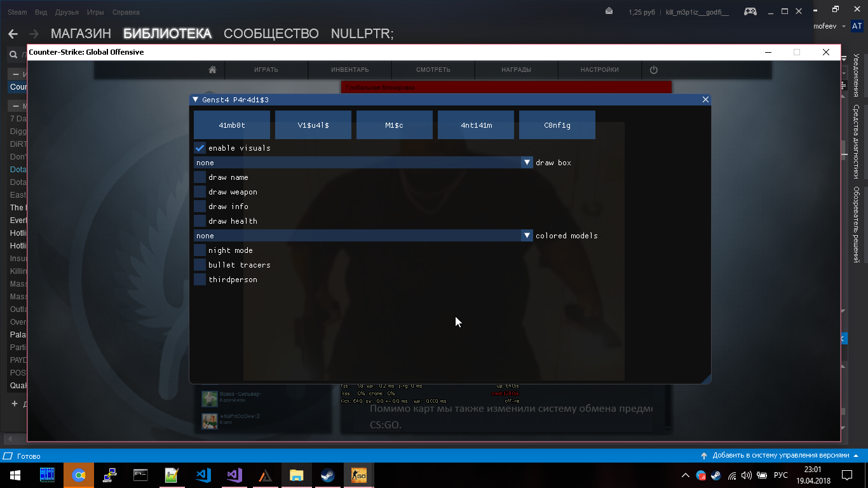Enable the night mode checkbox
The height and width of the screenshot is (488, 868).
pos(200,250)
